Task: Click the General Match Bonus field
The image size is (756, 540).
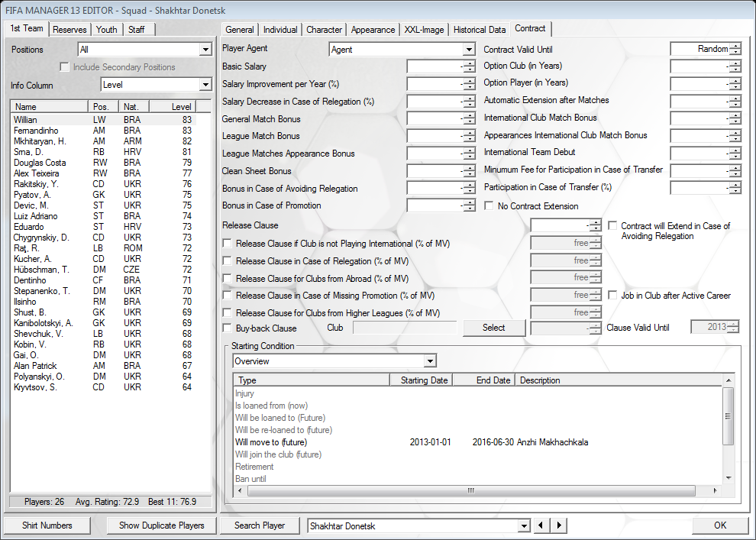Action: tap(435, 118)
